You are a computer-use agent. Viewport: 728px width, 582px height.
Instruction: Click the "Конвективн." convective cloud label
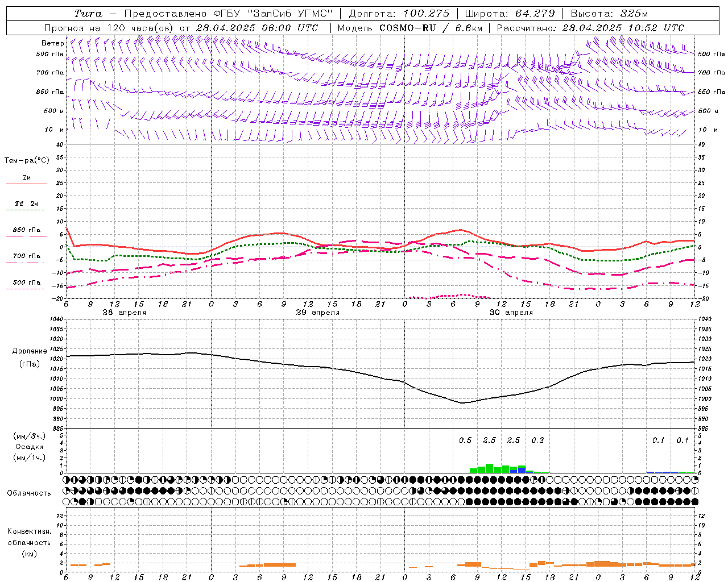(29, 531)
